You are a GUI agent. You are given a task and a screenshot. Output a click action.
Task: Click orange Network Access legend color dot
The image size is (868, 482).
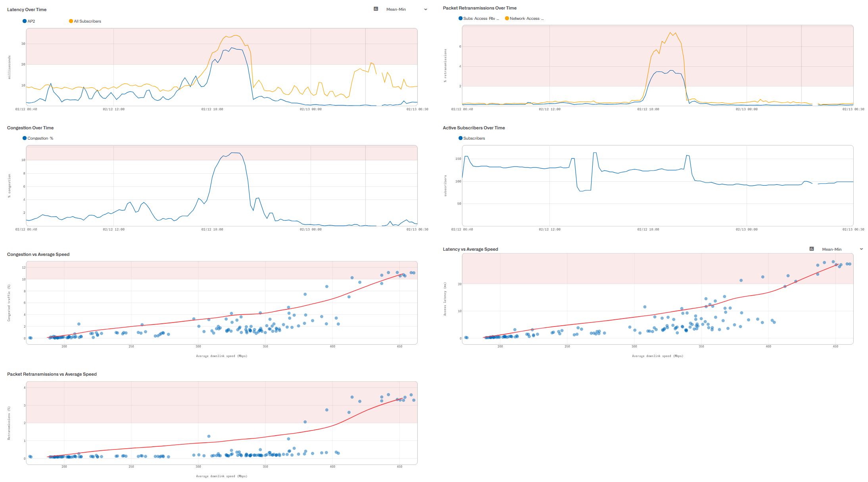[x=507, y=19]
